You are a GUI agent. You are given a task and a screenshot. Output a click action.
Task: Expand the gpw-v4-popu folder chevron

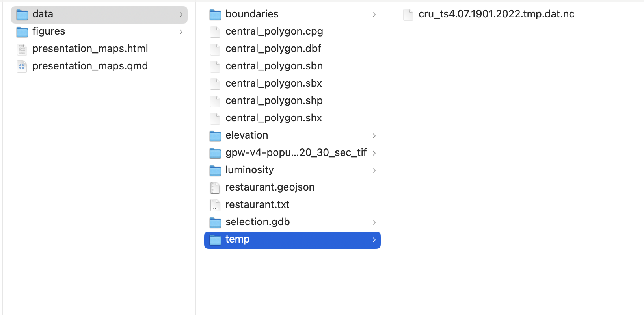374,153
